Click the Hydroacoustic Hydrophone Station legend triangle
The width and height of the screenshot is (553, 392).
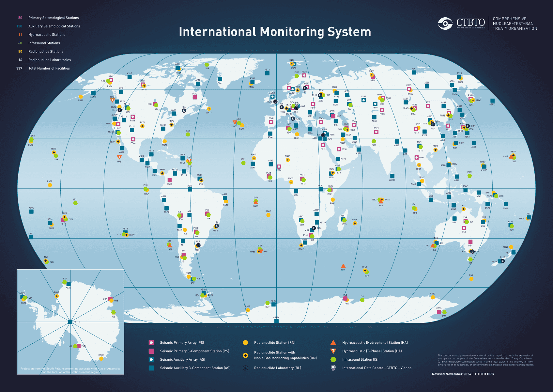pos(333,343)
